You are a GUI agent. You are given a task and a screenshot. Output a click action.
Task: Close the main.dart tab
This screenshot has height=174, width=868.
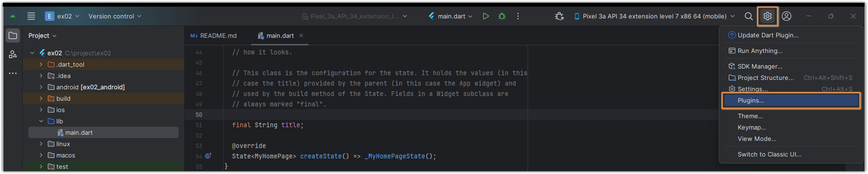click(301, 35)
